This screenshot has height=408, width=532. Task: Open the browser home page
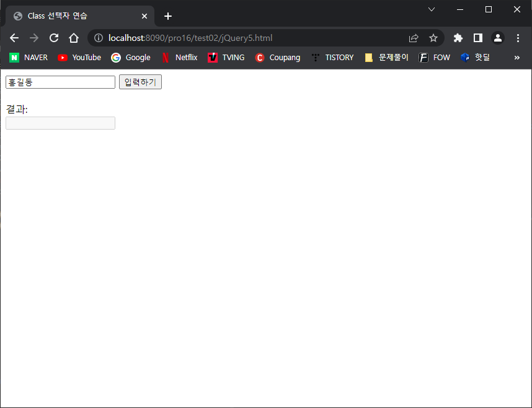(x=74, y=38)
